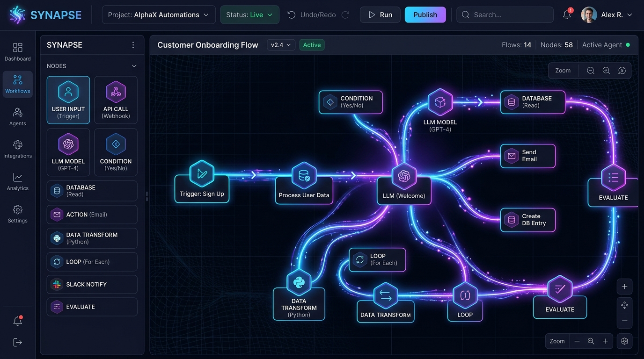Click the gear icon beside bottom Zoom bar
The image size is (644, 359).
click(x=624, y=341)
